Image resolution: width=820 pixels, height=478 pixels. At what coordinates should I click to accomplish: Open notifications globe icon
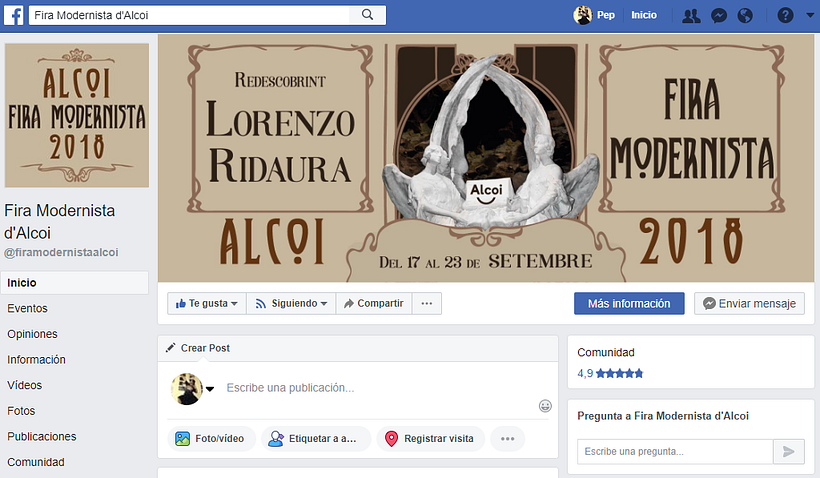(745, 16)
